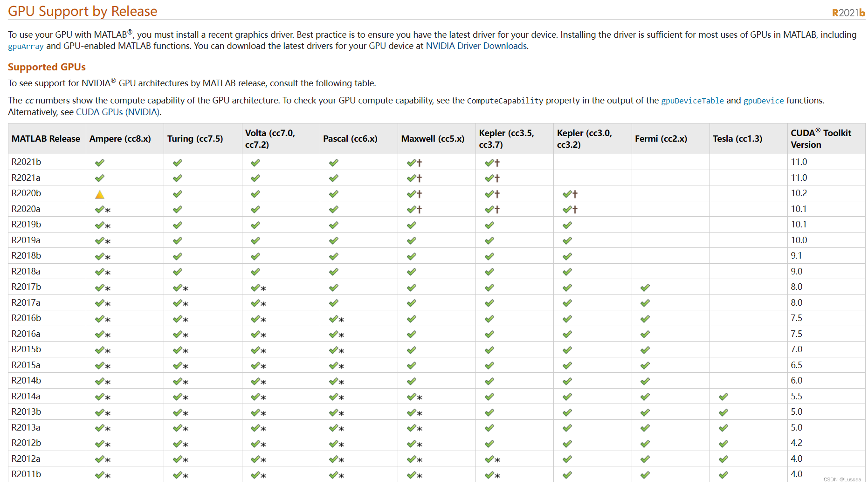Image resolution: width=868 pixels, height=486 pixels.
Task: Open the NVIDIA Driver Downloads link
Action: click(476, 46)
